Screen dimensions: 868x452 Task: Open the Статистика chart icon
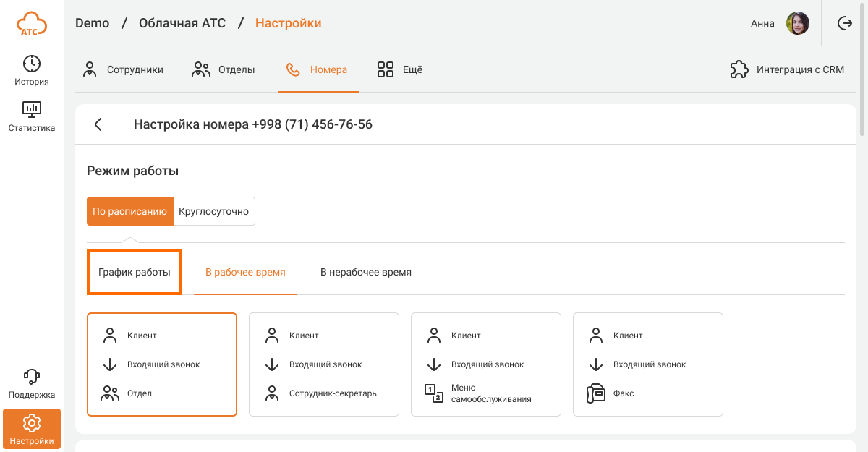pyautogui.click(x=32, y=110)
